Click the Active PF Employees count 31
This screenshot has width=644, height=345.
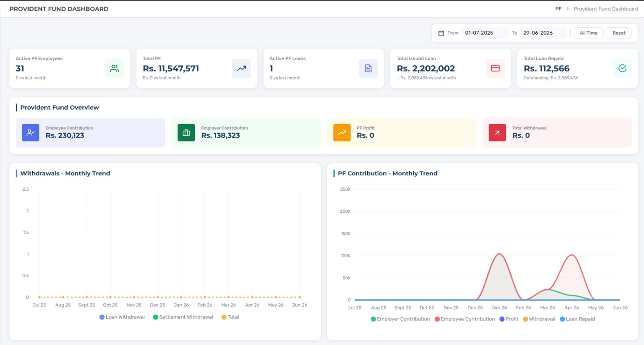(x=20, y=69)
